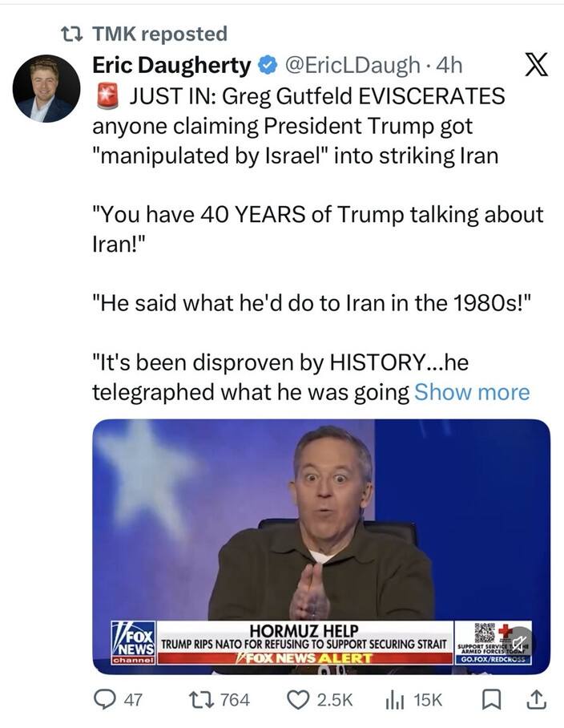Expand the tweet with Show more

(x=472, y=392)
